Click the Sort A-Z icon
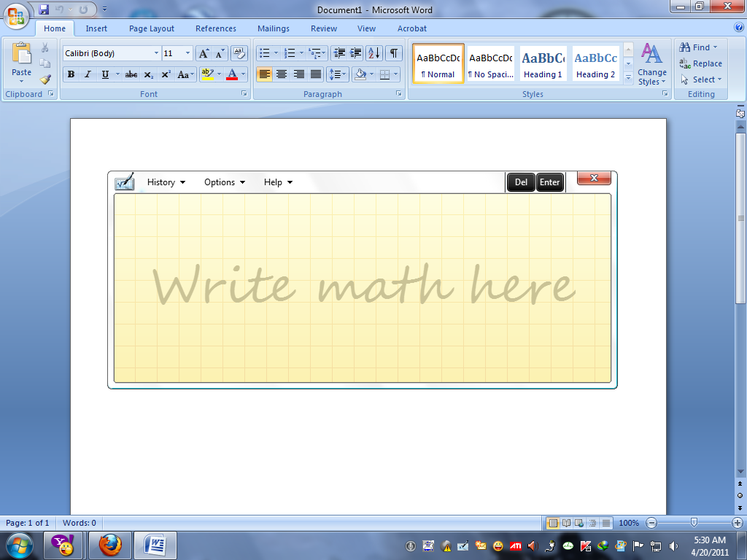This screenshot has height=560, width=747. pos(374,53)
